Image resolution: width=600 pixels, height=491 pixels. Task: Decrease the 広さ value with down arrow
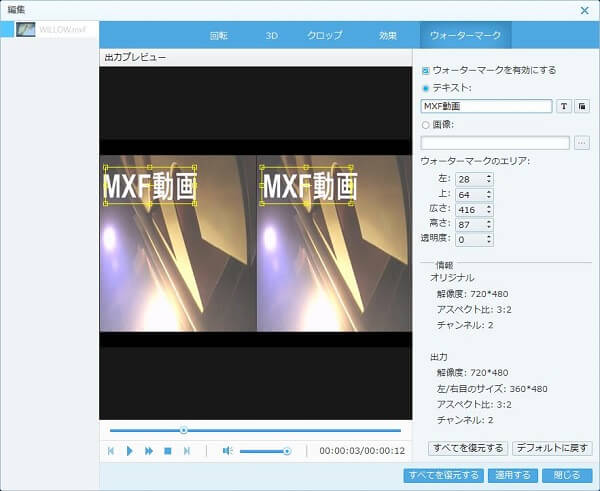[x=489, y=212]
